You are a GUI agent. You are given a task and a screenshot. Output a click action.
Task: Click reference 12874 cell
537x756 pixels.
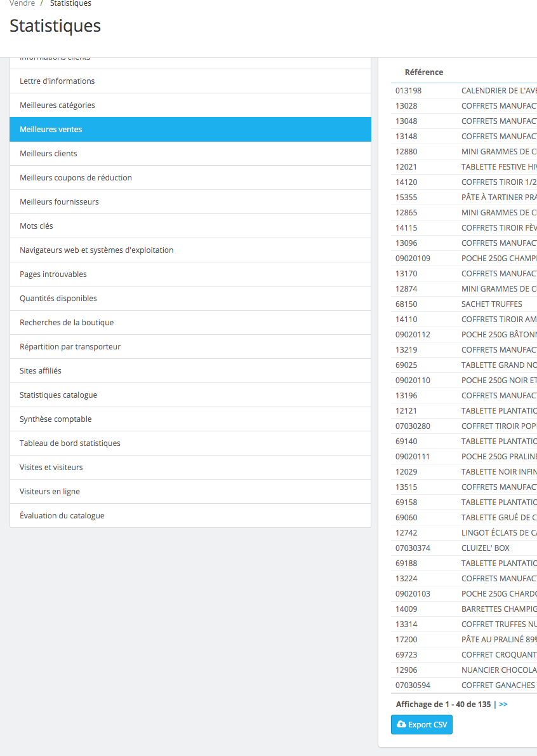(x=406, y=289)
